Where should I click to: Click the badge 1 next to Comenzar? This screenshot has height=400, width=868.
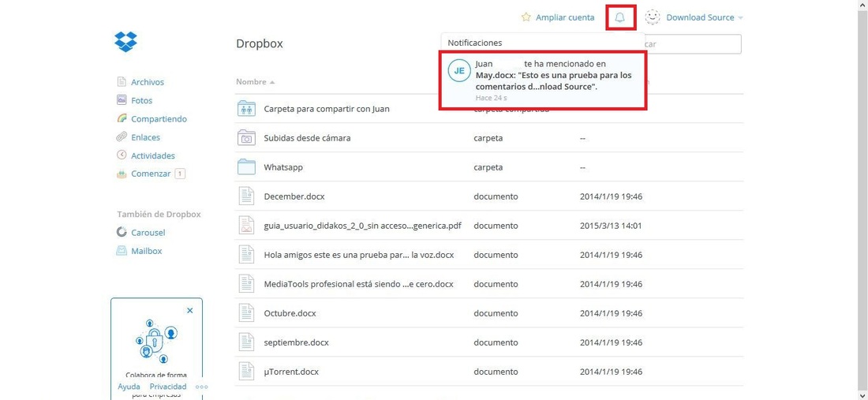[179, 174]
